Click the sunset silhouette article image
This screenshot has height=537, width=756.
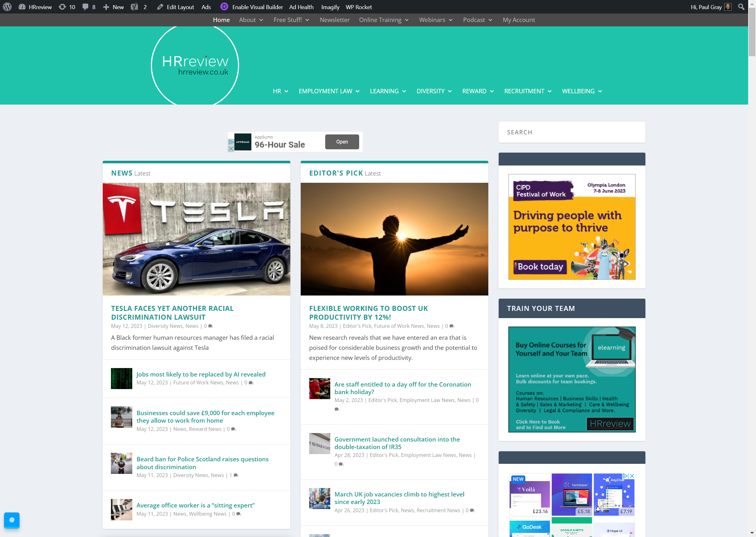click(394, 239)
